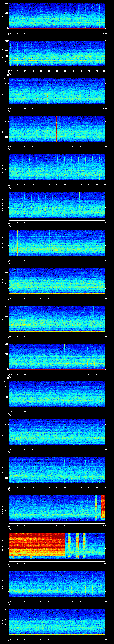This screenshot has height=644, width=114.
Task: Click the "18:00" end time label
Action: pos(105,71)
